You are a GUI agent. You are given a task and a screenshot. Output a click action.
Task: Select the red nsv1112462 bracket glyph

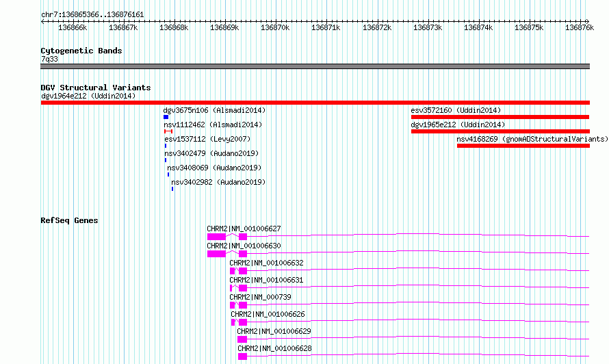[168, 131]
